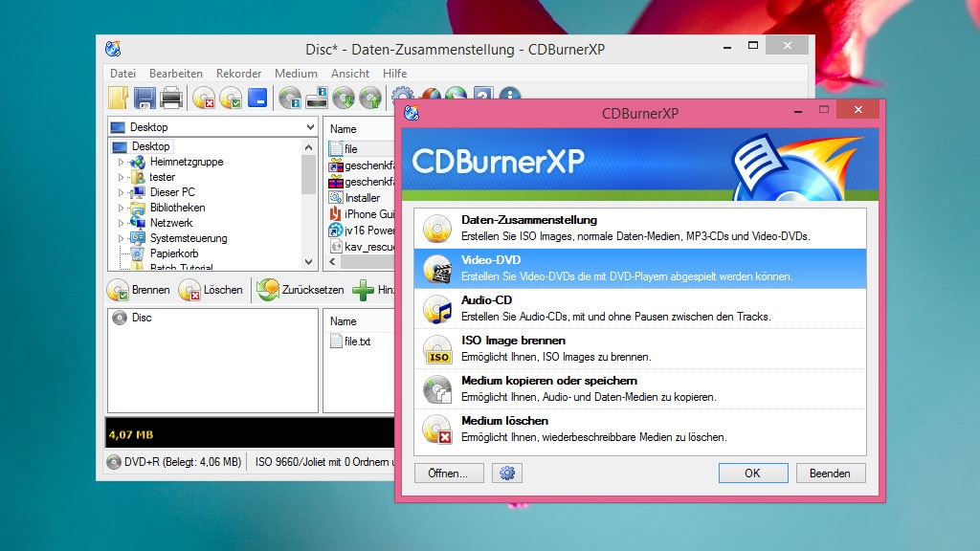Screen dimensions: 980x551
Task: Select the Video-DVD project type
Action: [640, 269]
